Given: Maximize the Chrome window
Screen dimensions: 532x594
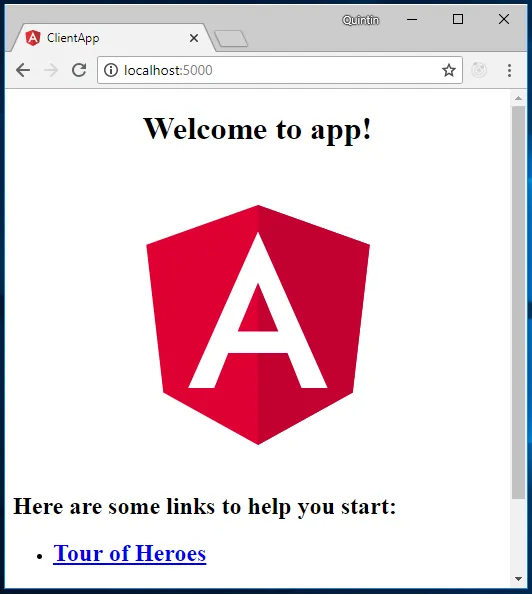Looking at the screenshot, I should (458, 19).
